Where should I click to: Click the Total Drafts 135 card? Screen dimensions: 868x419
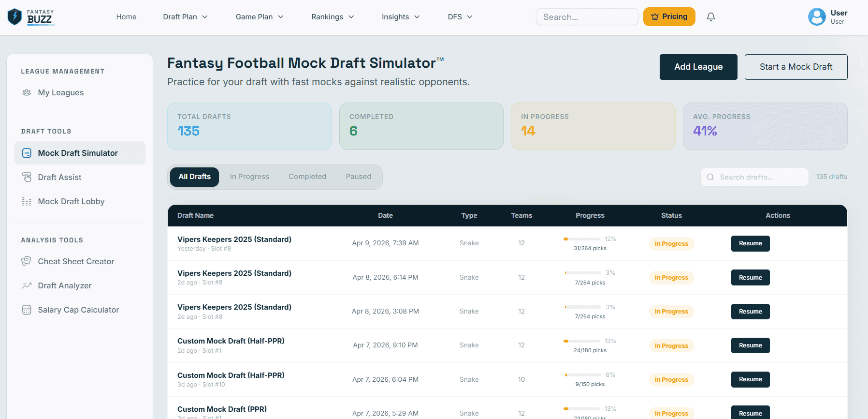pyautogui.click(x=249, y=126)
